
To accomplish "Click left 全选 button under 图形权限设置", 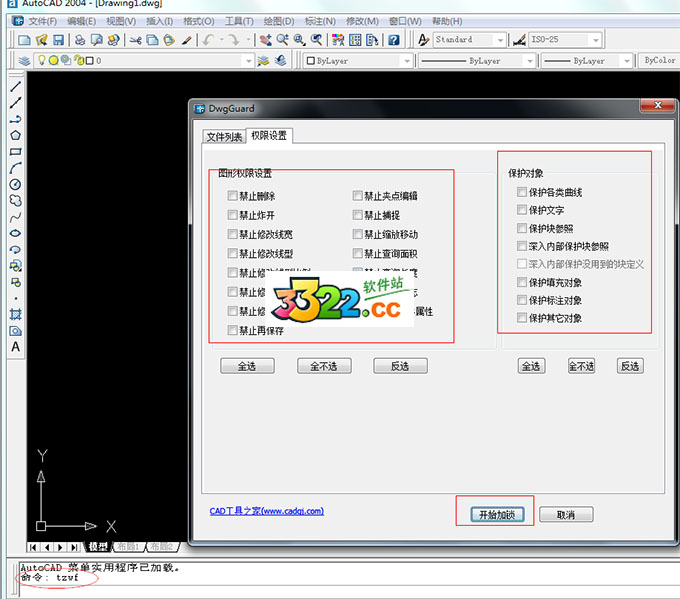I will (x=247, y=366).
